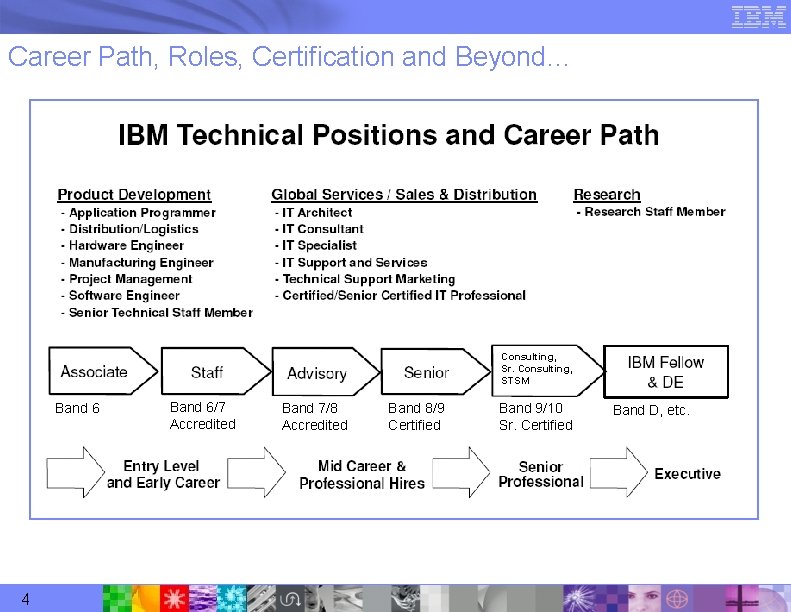Select the 'Research Staff Member' item
Screen dimensions: 791x612
click(x=655, y=212)
